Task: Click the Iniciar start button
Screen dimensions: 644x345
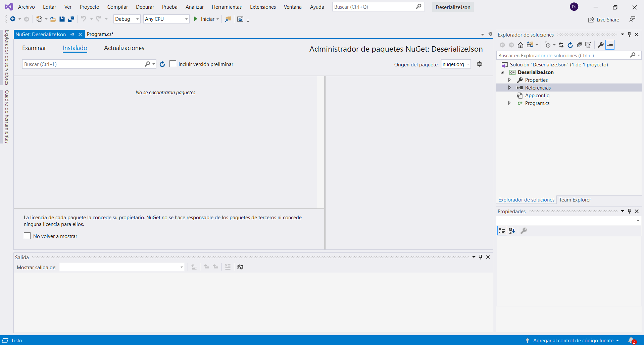Action: click(x=204, y=19)
